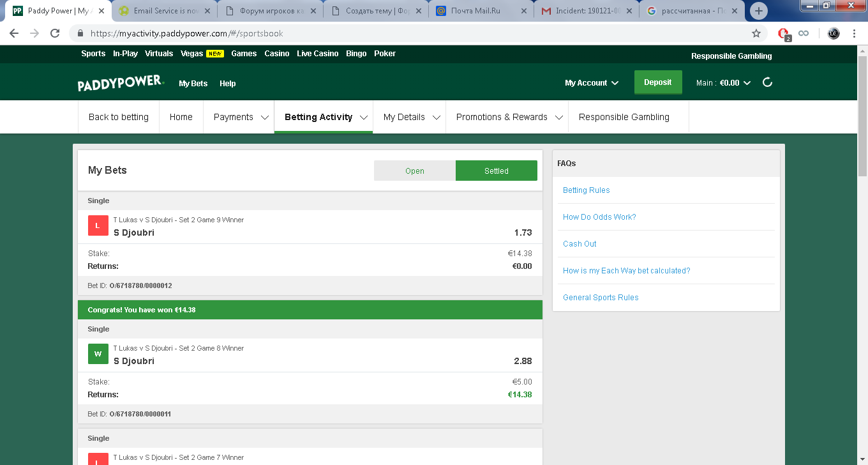Viewport: 868px width, 465px height.
Task: Open Chrome three-dot menu
Action: point(854,33)
